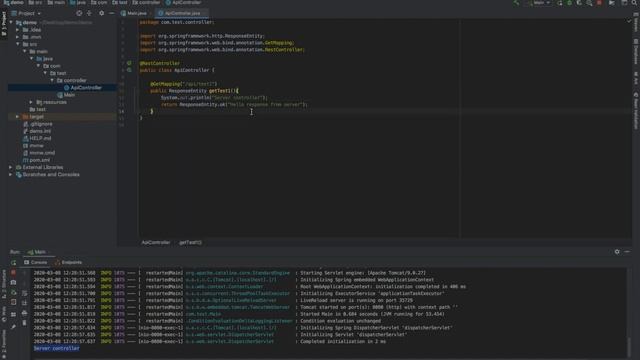Click getTest() in the bottom editor breadcrumb
640x360 pixels.
(x=190, y=242)
